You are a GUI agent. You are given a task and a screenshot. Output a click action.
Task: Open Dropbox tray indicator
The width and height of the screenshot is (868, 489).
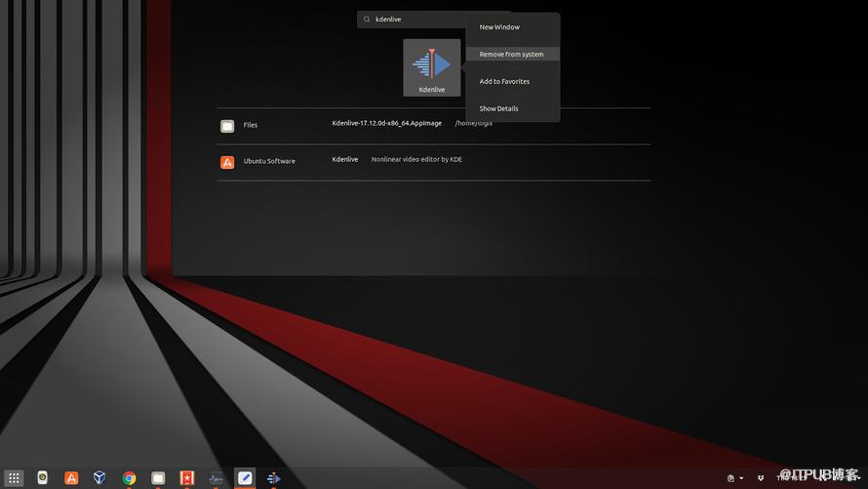pos(761,478)
